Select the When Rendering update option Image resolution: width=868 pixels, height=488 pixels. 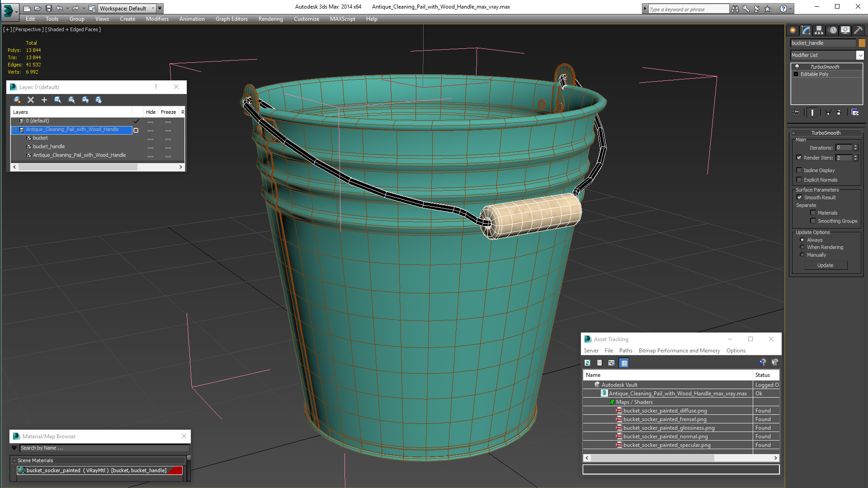point(802,247)
